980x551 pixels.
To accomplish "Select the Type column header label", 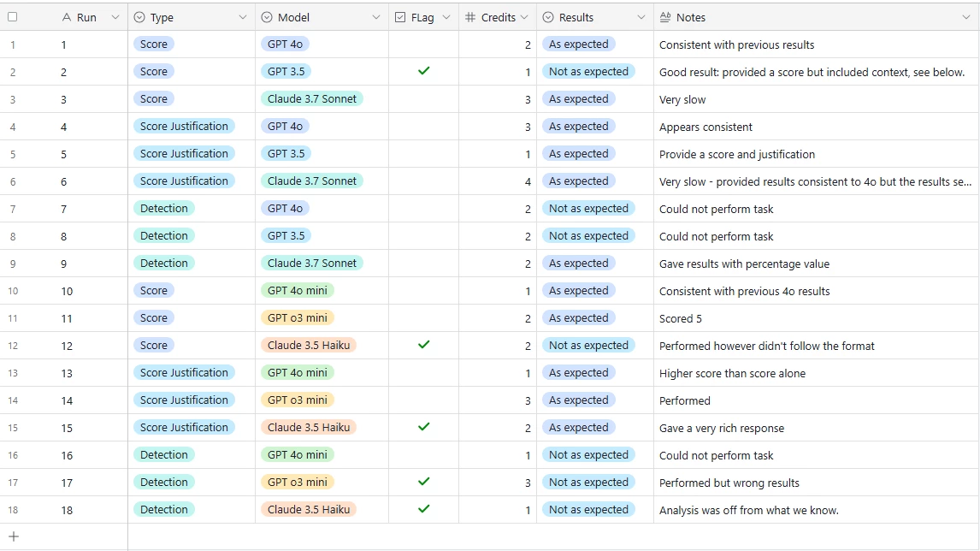I will (x=162, y=17).
